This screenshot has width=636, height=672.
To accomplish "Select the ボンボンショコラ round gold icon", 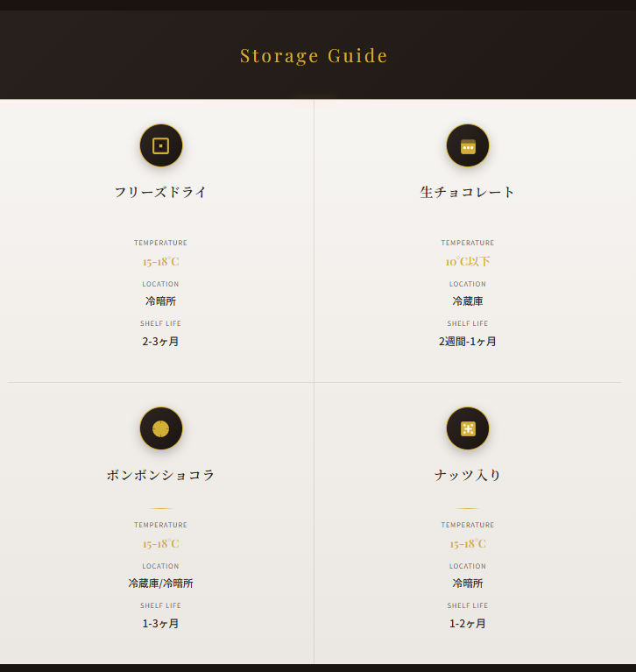I will click(x=160, y=428).
